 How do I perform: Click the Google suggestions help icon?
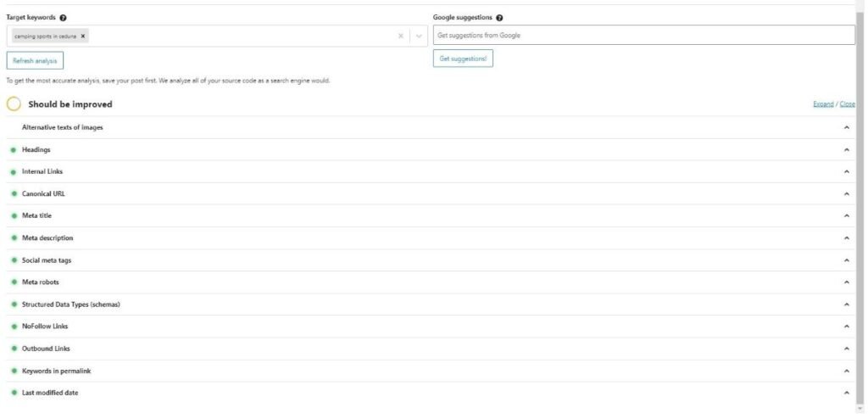[x=500, y=17]
